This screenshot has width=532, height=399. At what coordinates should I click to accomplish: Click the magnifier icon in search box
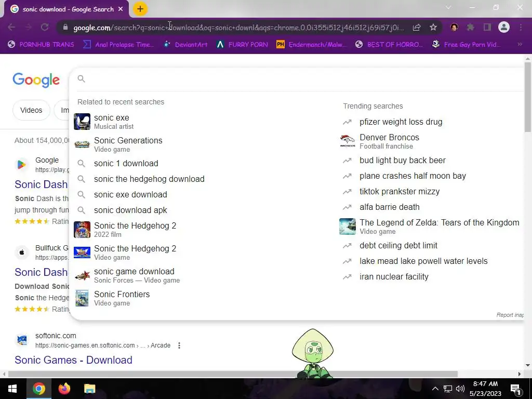81,79
